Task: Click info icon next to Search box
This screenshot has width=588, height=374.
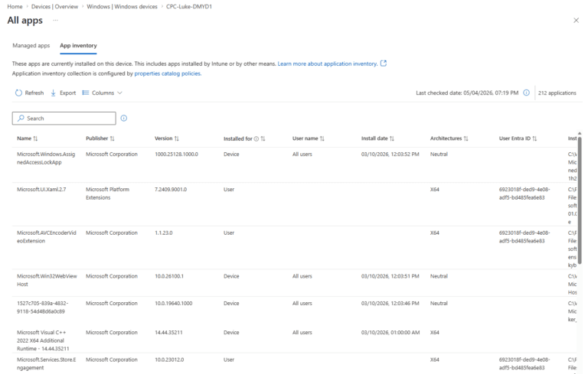Action: (x=124, y=119)
